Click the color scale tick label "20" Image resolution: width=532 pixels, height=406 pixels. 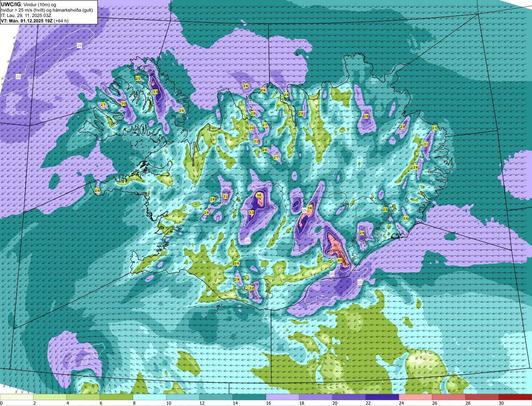[x=335, y=403]
